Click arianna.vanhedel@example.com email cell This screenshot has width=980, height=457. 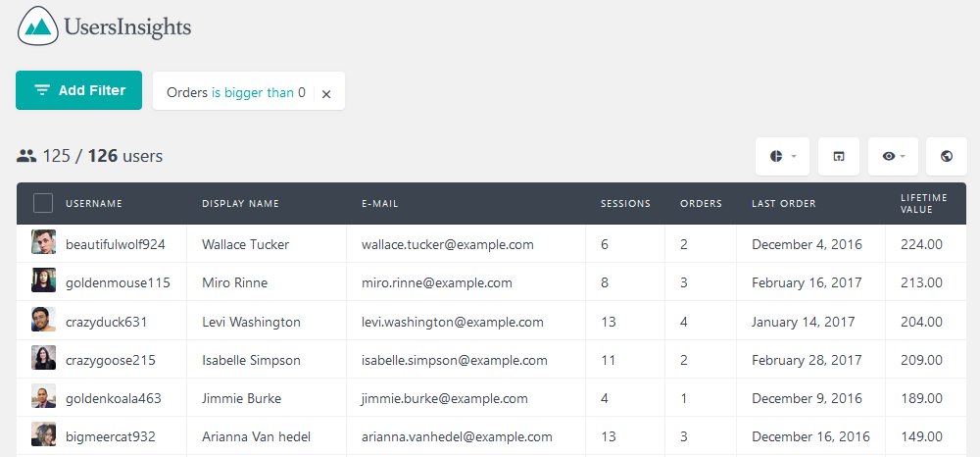click(x=457, y=436)
